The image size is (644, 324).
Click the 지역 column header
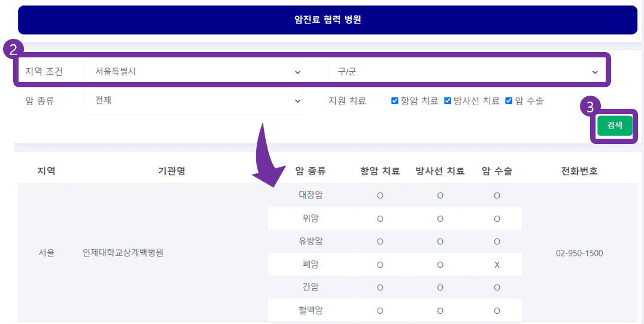coord(47,171)
